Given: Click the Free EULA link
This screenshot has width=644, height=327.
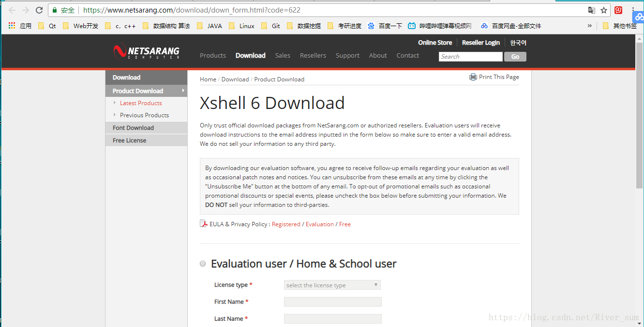Looking at the screenshot, I should click(x=345, y=224).
